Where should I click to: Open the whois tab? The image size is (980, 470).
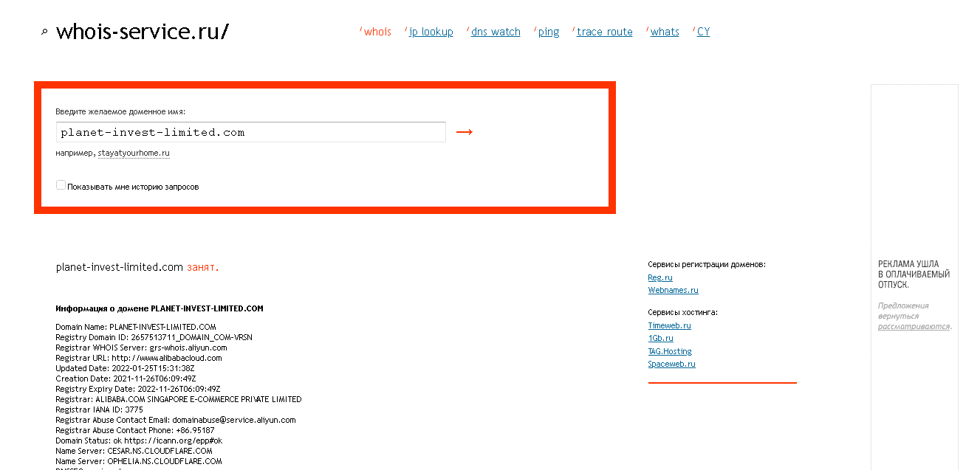click(377, 32)
